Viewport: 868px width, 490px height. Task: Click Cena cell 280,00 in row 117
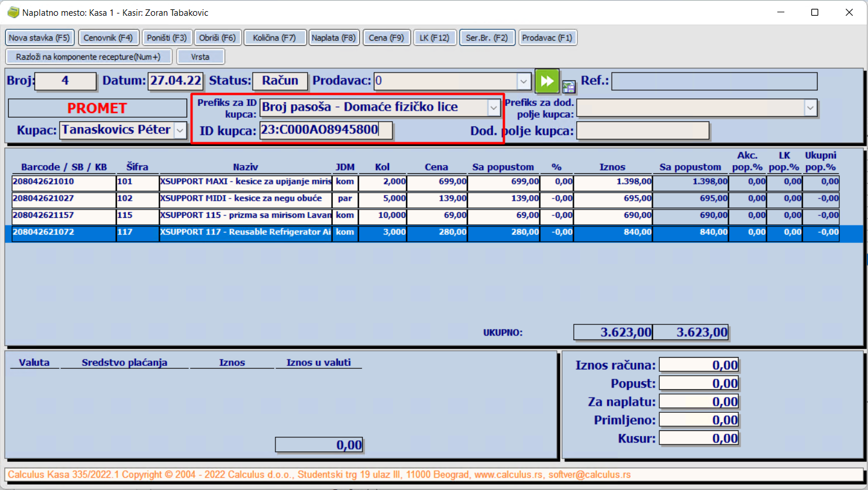coord(437,233)
